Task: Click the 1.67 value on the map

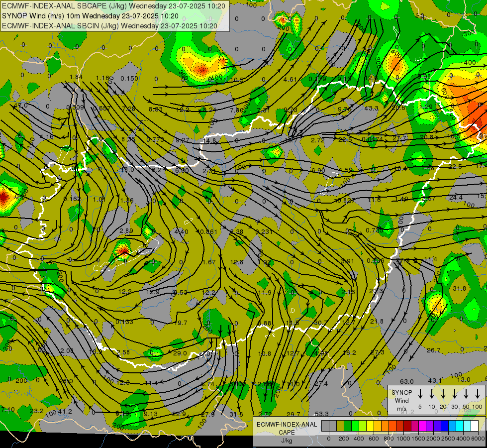Action: point(209,262)
